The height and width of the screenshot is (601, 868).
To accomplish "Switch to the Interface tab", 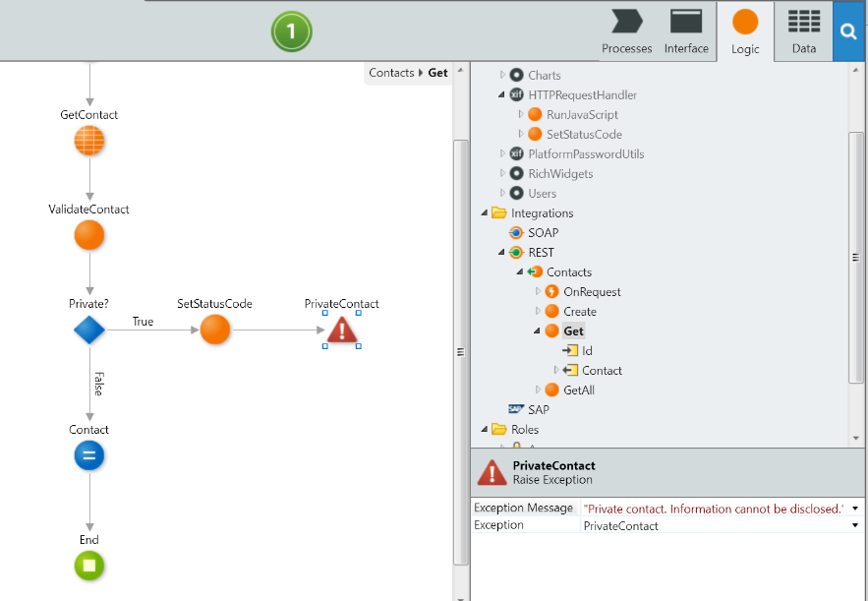I will click(x=686, y=31).
